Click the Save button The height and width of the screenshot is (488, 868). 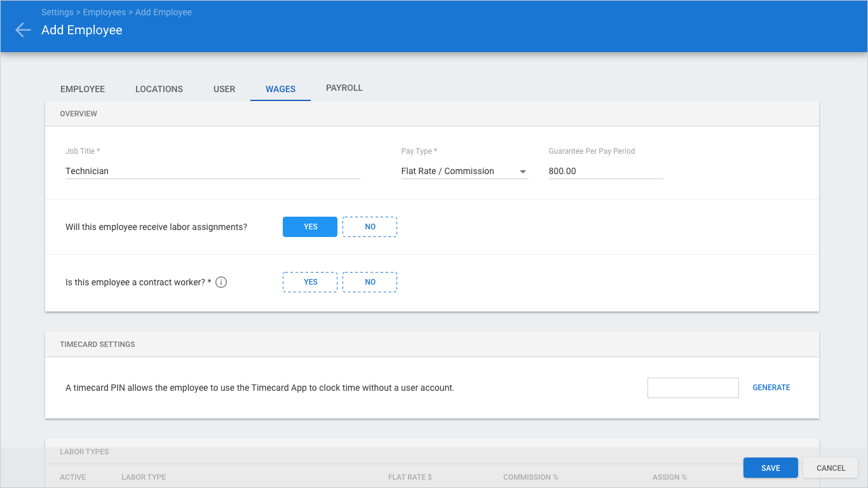click(x=770, y=468)
